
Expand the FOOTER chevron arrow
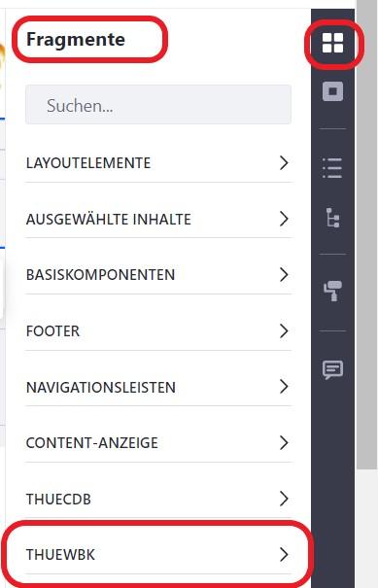284,330
